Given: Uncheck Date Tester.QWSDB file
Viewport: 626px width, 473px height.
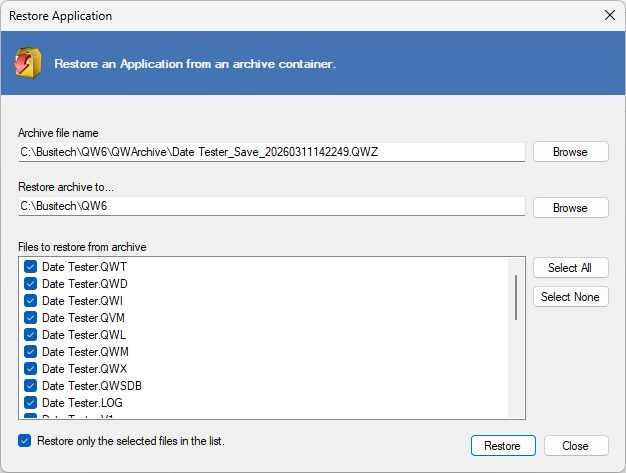Looking at the screenshot, I should (30, 386).
